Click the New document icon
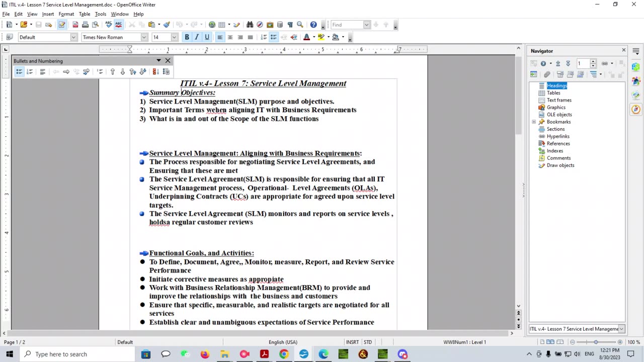The image size is (644, 362). (9, 24)
